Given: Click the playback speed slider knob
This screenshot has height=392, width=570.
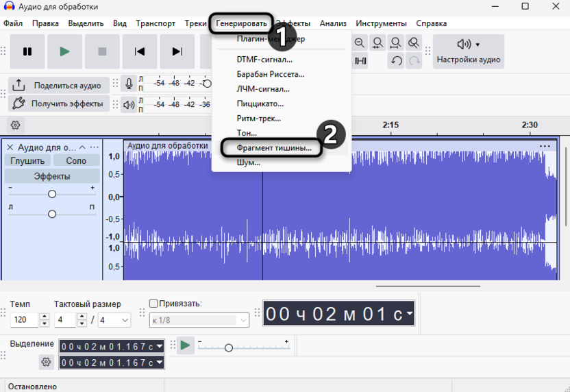Looking at the screenshot, I should pos(229,348).
